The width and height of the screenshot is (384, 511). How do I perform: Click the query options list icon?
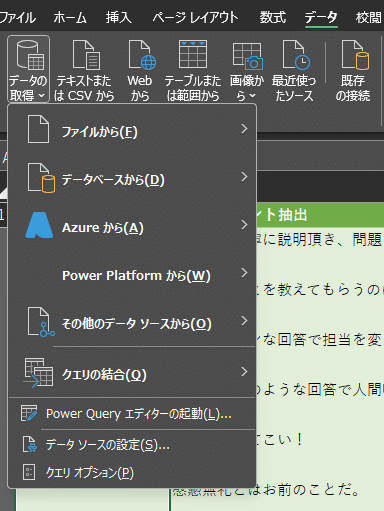point(29,472)
